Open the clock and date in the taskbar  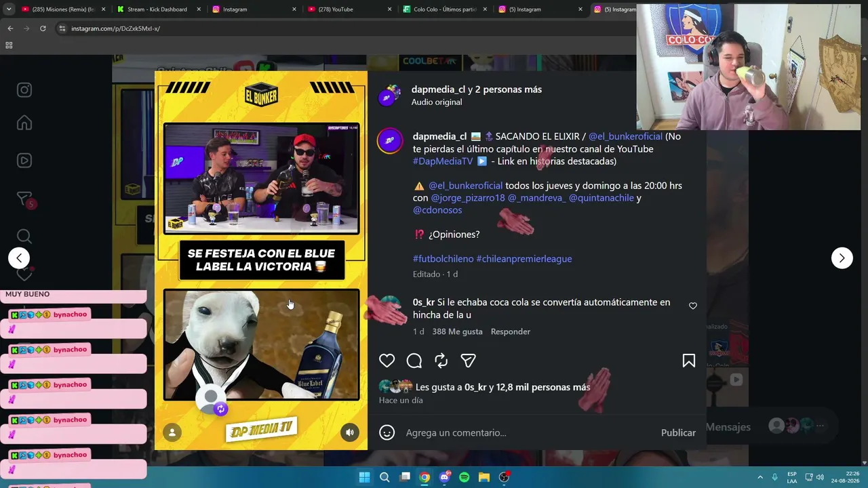(845, 477)
